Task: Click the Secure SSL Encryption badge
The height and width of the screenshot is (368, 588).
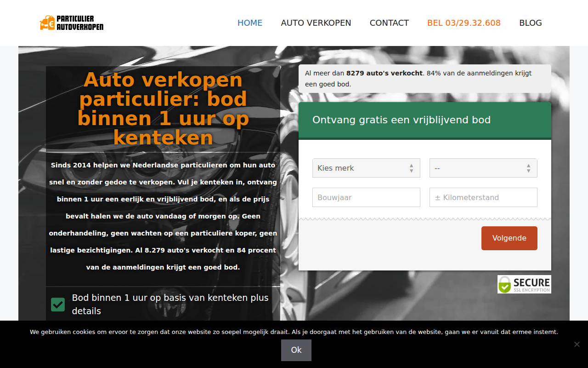Action: click(524, 284)
